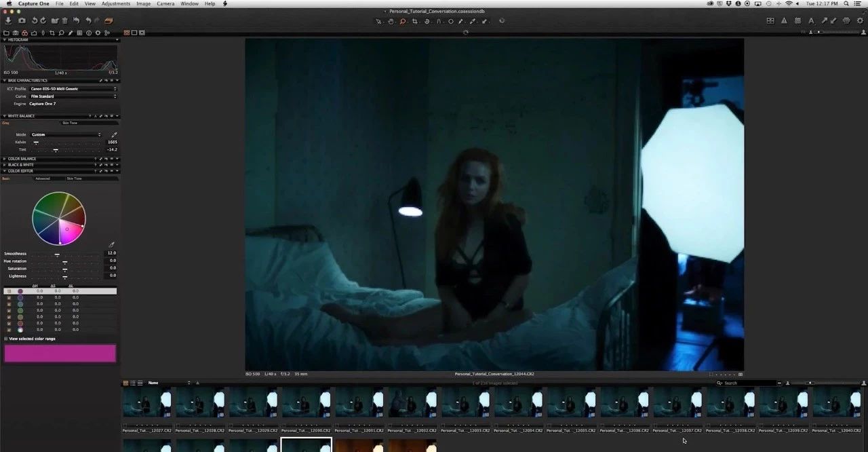Screen dimensions: 868x452
Task: Click the warning triangle exposure icon
Action: (x=785, y=21)
